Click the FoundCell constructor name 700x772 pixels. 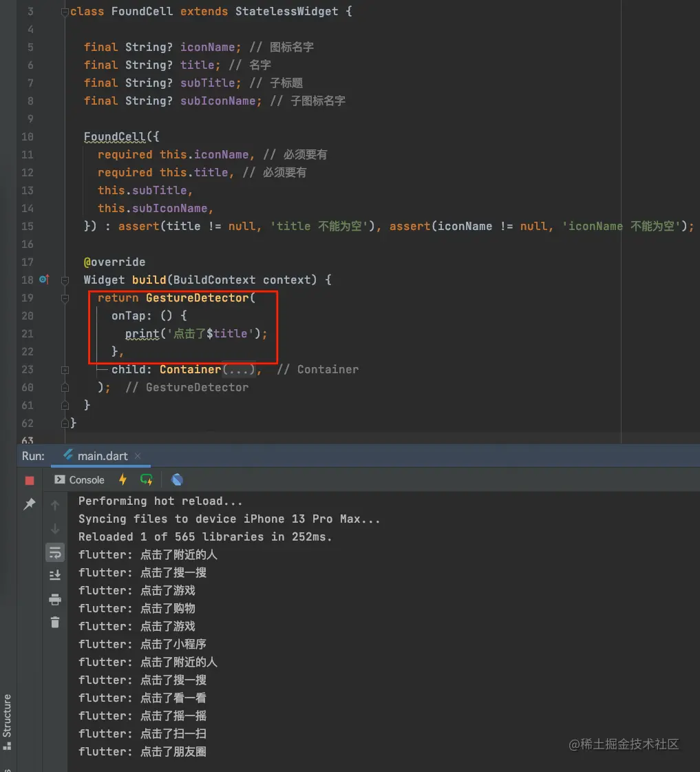(115, 136)
